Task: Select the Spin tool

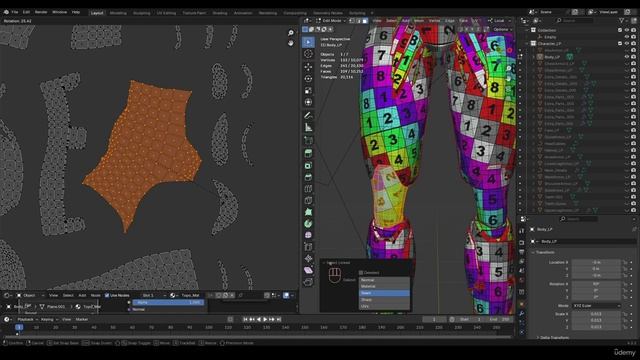Action: coord(309,224)
